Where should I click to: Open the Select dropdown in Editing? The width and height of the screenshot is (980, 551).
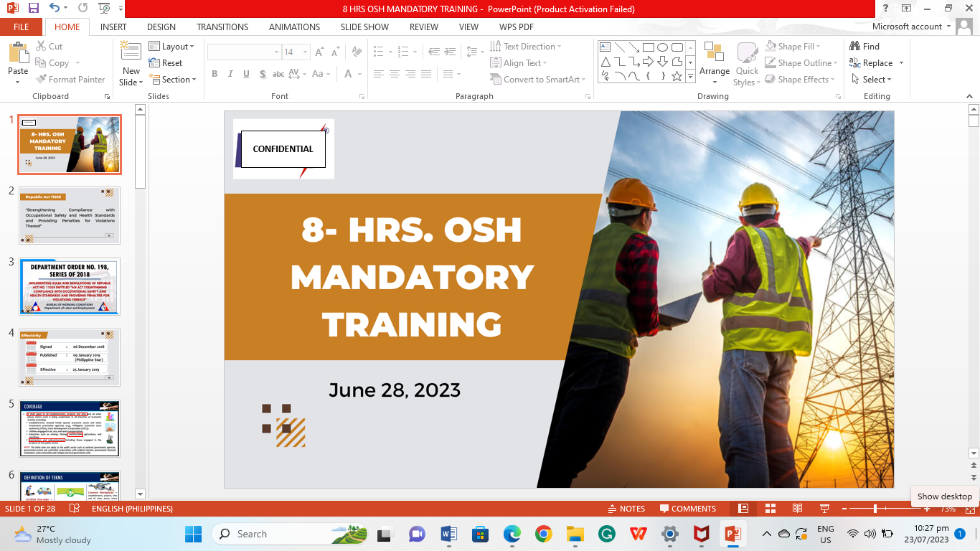pos(871,80)
